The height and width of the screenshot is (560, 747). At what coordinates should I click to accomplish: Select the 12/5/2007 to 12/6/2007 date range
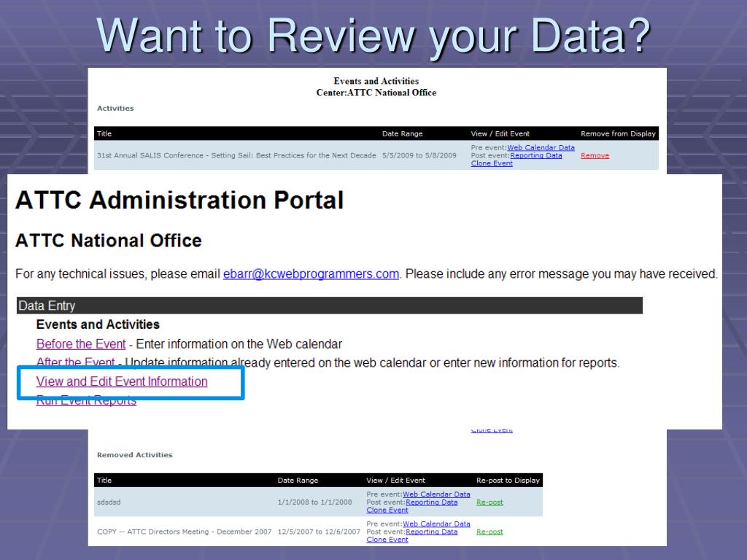coord(320,532)
